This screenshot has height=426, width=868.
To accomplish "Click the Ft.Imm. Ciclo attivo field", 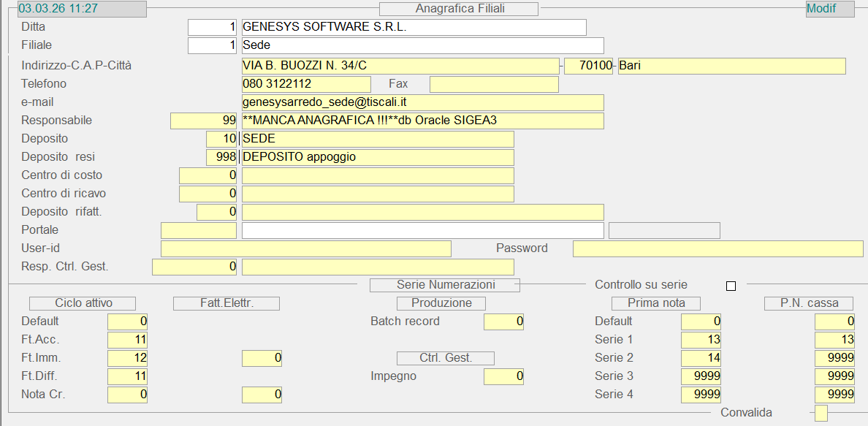I will tap(128, 358).
